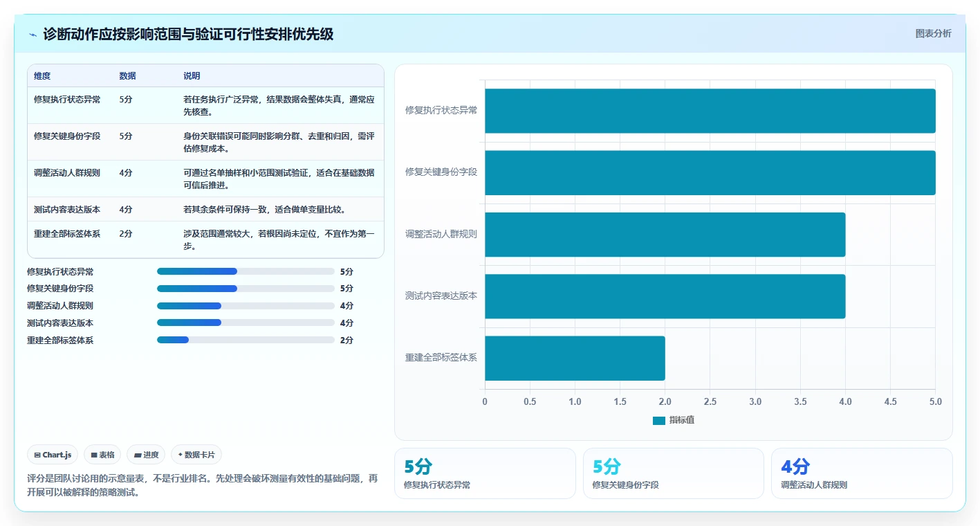Open the 5分 修复执行状态异常 data card
The width and height of the screenshot is (980, 526).
point(485,473)
